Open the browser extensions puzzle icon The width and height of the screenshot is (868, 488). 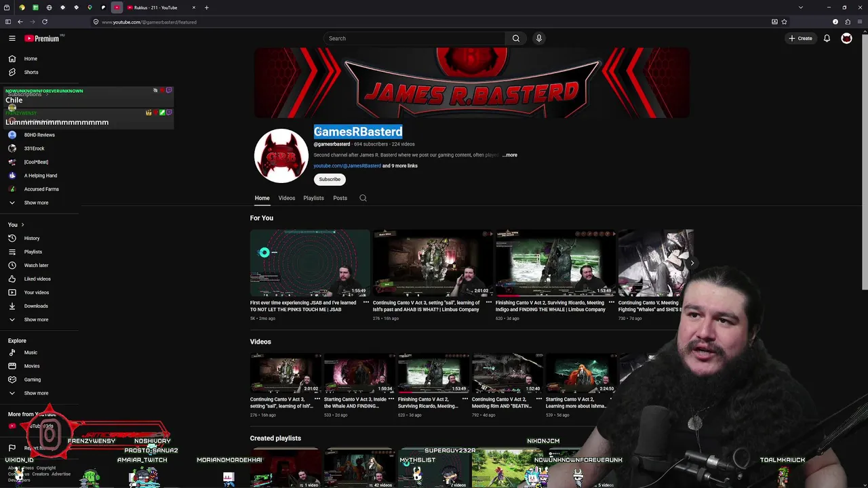848,22
